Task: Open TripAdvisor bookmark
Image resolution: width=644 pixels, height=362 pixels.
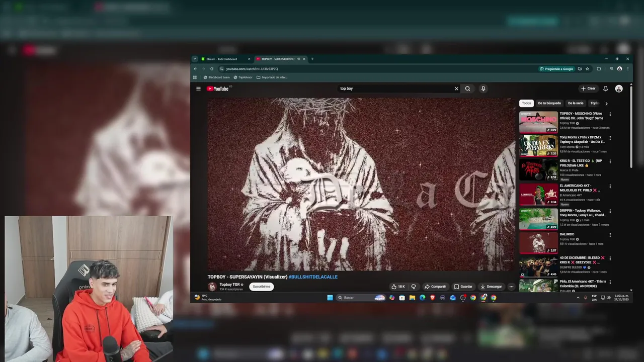Action: coord(243,77)
